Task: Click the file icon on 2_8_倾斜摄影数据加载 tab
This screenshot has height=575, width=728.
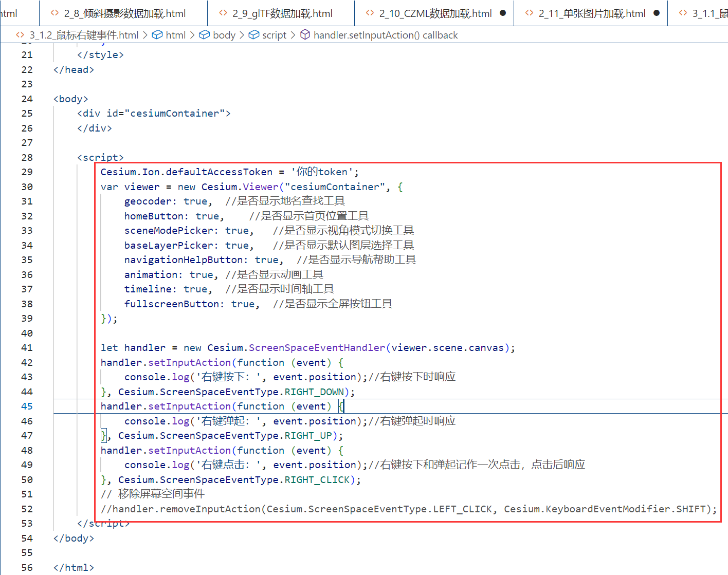Action: tap(54, 13)
